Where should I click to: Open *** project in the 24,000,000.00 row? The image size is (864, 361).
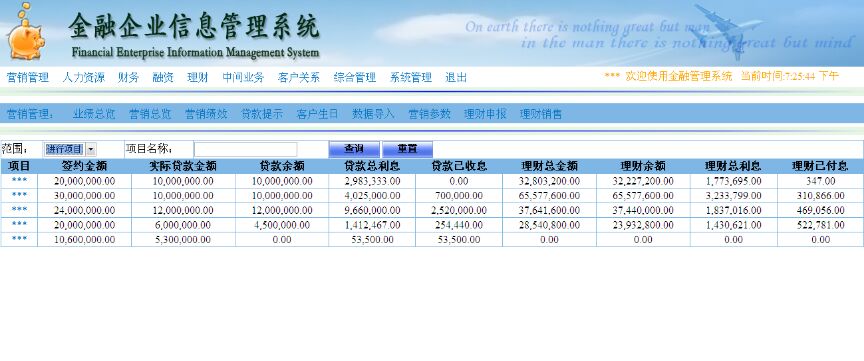(x=19, y=210)
